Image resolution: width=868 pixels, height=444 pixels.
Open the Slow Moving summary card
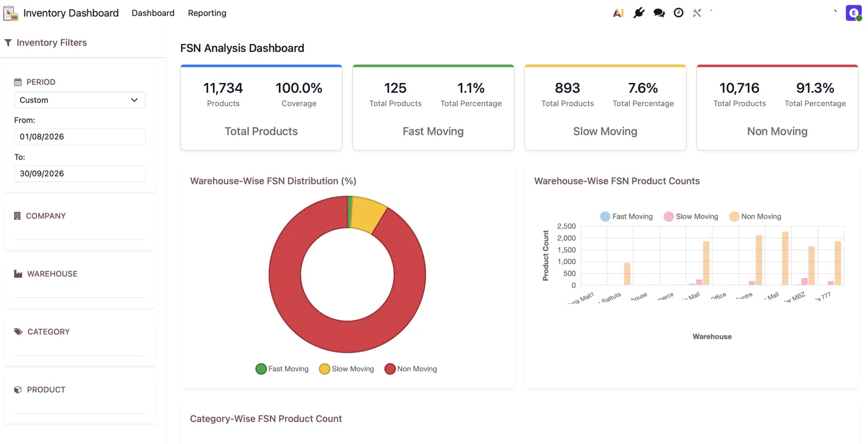[x=606, y=107]
